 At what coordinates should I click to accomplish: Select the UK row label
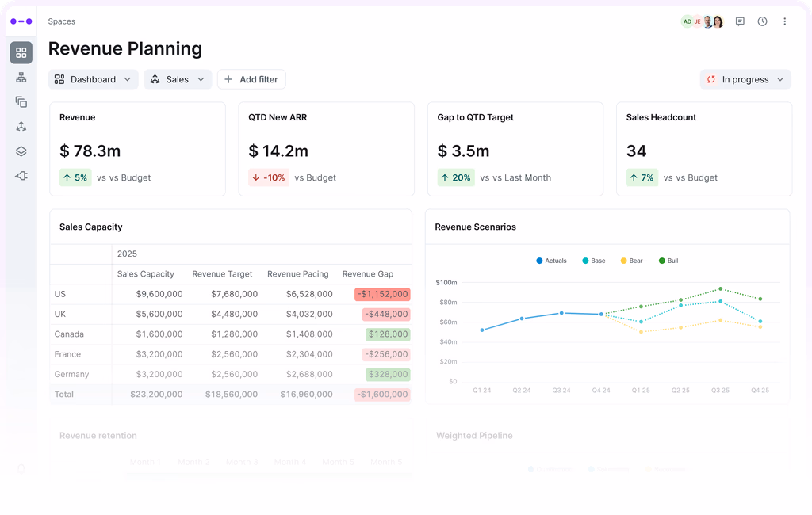coord(60,315)
